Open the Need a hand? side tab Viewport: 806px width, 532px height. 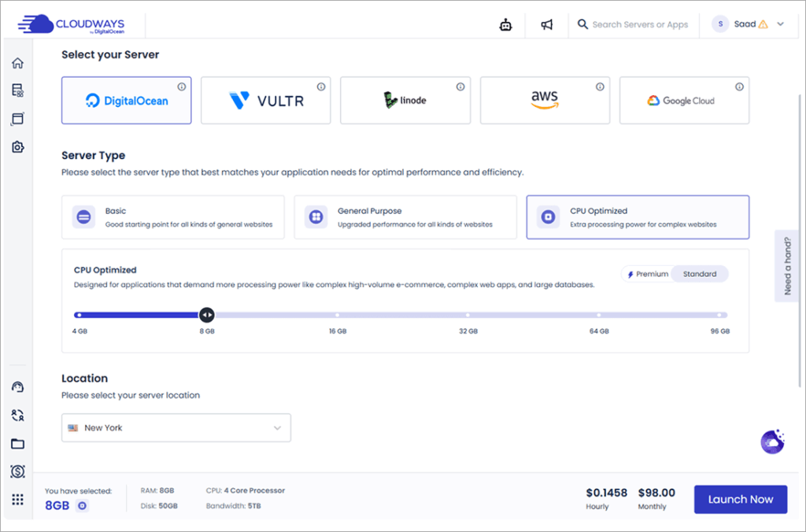pyautogui.click(x=788, y=266)
